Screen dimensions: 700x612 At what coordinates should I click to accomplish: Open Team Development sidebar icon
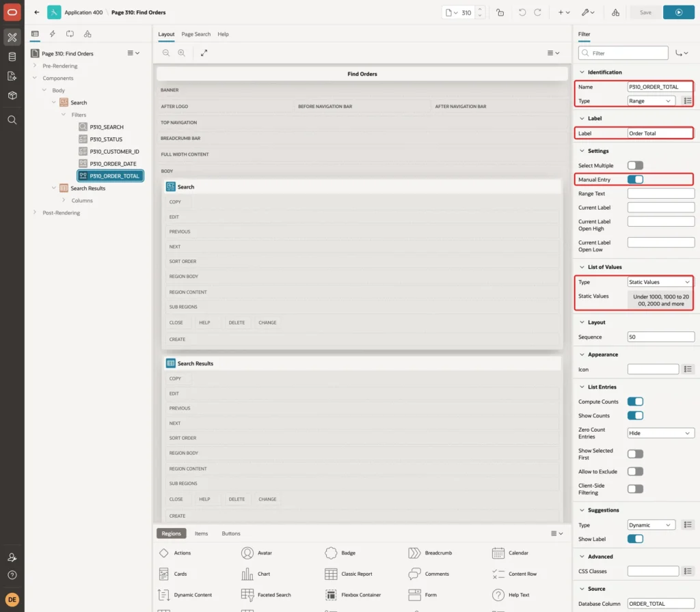pyautogui.click(x=12, y=76)
